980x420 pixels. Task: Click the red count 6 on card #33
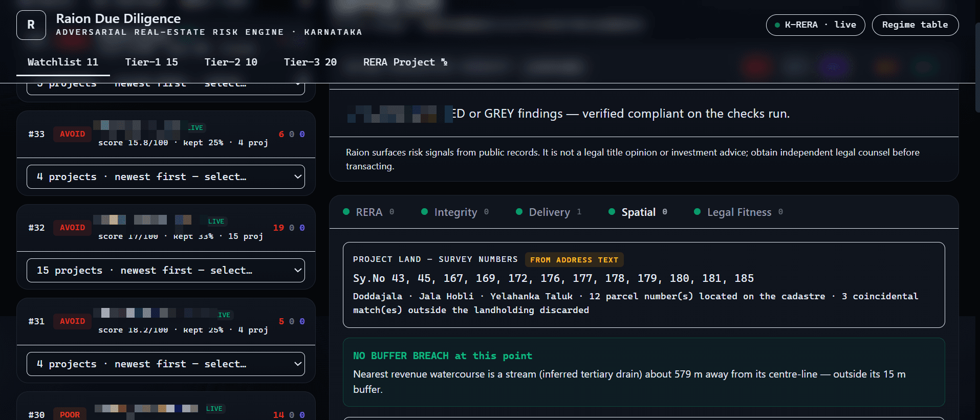[x=281, y=134]
